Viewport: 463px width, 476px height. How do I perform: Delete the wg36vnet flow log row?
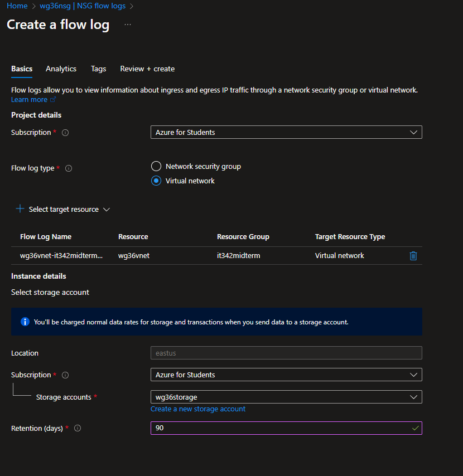413,256
